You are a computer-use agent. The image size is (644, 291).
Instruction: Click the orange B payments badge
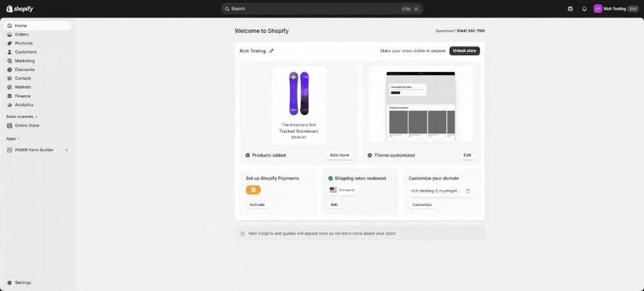pos(253,190)
